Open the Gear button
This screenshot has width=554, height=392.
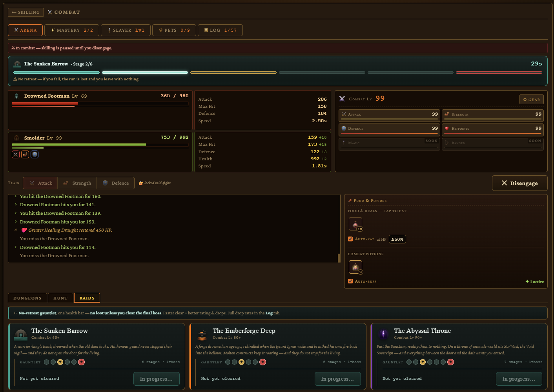[x=532, y=100]
